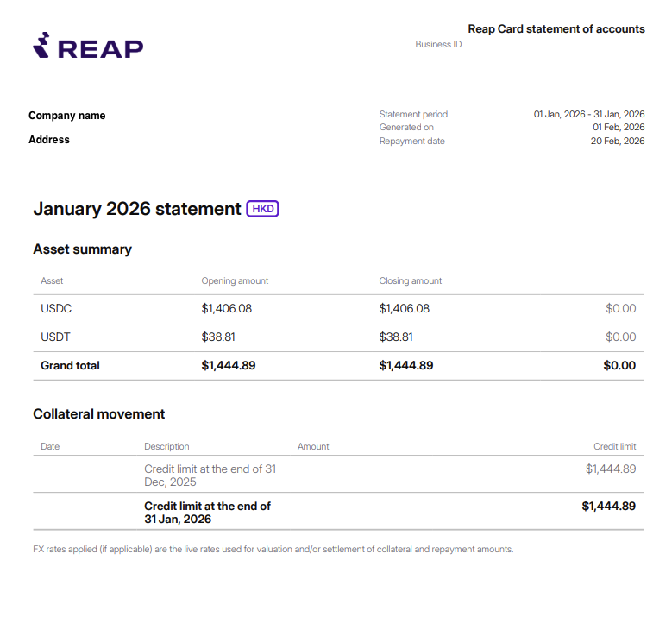The height and width of the screenshot is (630, 672).
Task: Click the USDC opening amount $1,406.08
Action: click(x=227, y=308)
